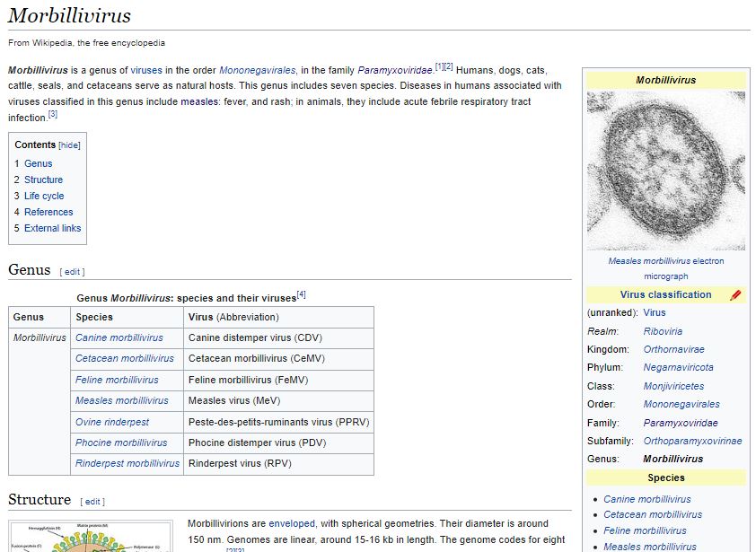
Task: Click the 'Subfamily:' label in the infobox
Action: 610,441
